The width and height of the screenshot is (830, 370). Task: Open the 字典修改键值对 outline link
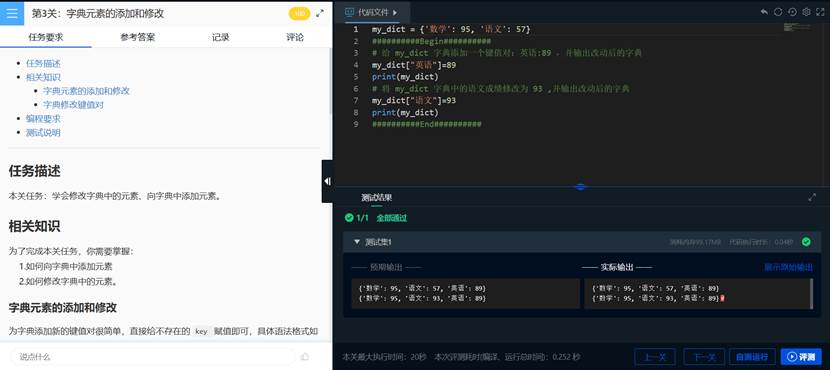pos(73,105)
